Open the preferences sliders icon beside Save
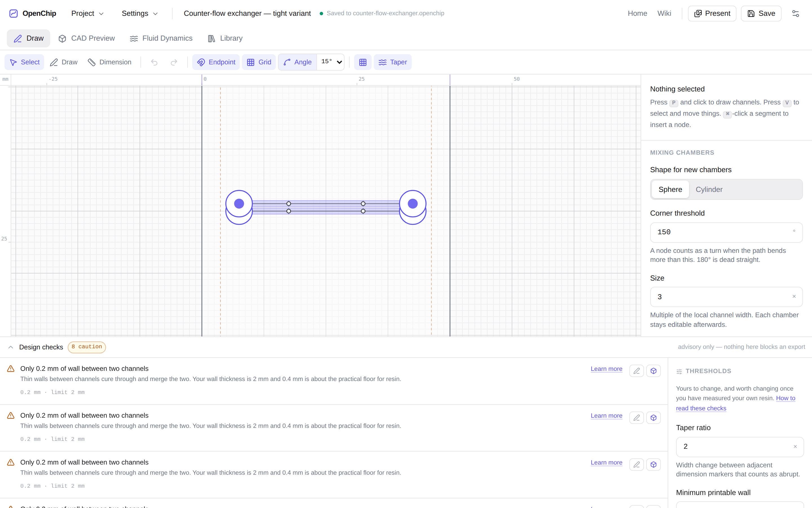The height and width of the screenshot is (508, 812). [x=796, y=14]
